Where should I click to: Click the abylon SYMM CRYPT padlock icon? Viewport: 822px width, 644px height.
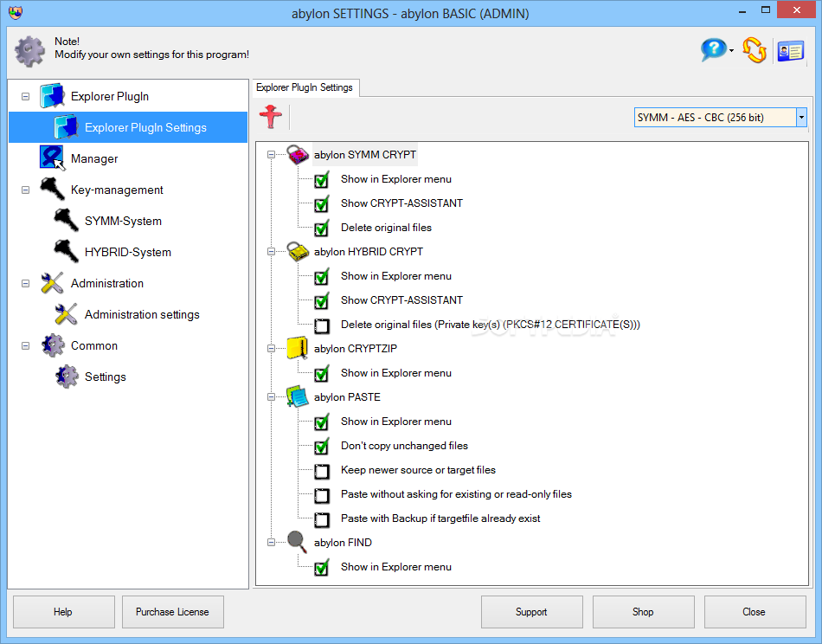(x=298, y=155)
